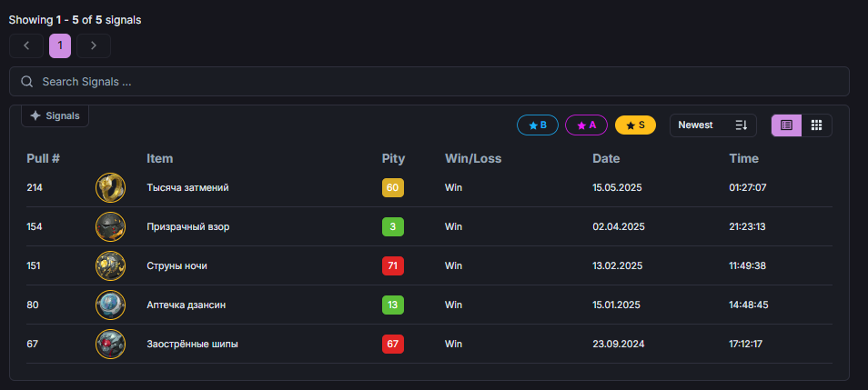
Task: Select the Аптечка дзансин item name
Action: 186,305
